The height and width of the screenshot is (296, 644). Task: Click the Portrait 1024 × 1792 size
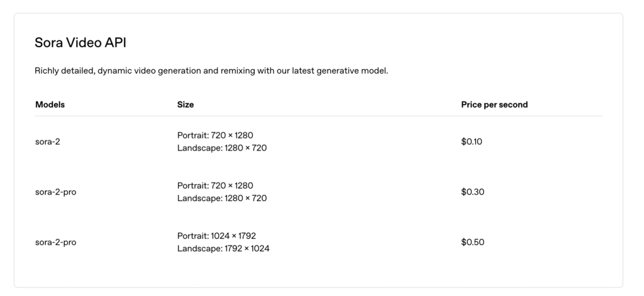coord(216,236)
